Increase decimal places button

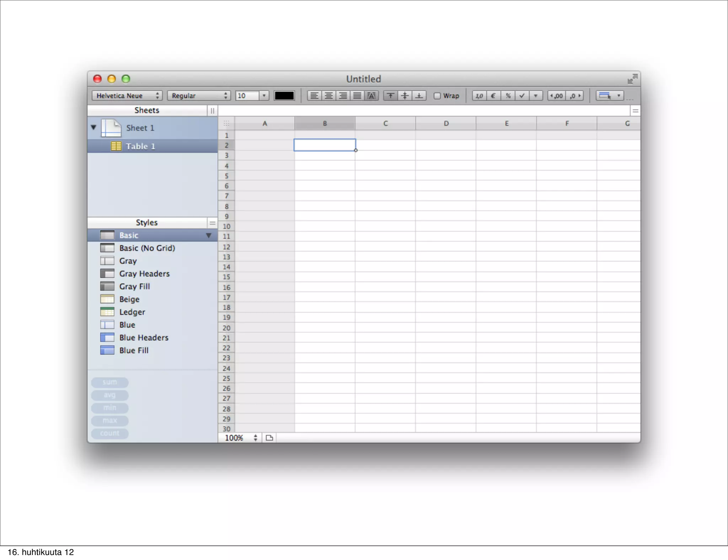click(557, 96)
